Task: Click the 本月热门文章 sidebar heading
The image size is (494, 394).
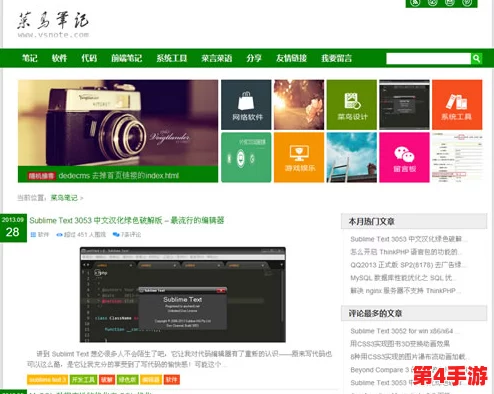Action: click(x=371, y=221)
